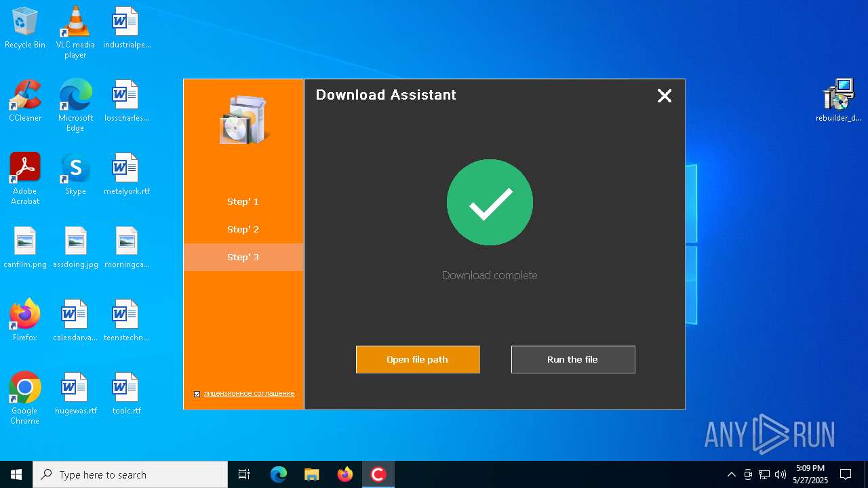
Task: Select the canfilm.png image file
Action: coord(25,247)
